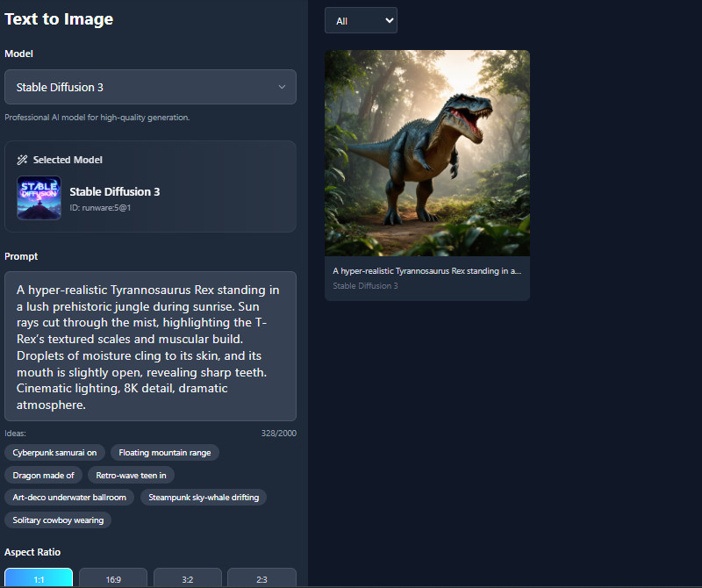Click the 'Stable Diffusion 3' label under the image
The width and height of the screenshot is (702, 588).
tap(365, 286)
